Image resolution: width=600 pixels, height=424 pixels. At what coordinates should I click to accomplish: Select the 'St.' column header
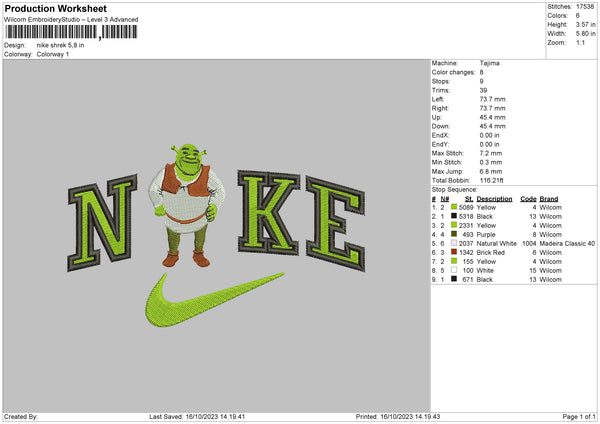(469, 199)
